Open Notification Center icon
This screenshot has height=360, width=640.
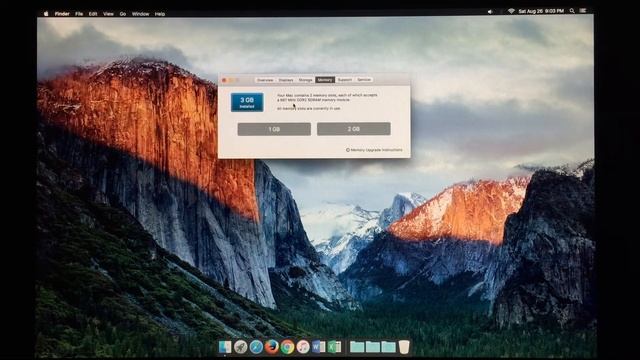coord(583,11)
